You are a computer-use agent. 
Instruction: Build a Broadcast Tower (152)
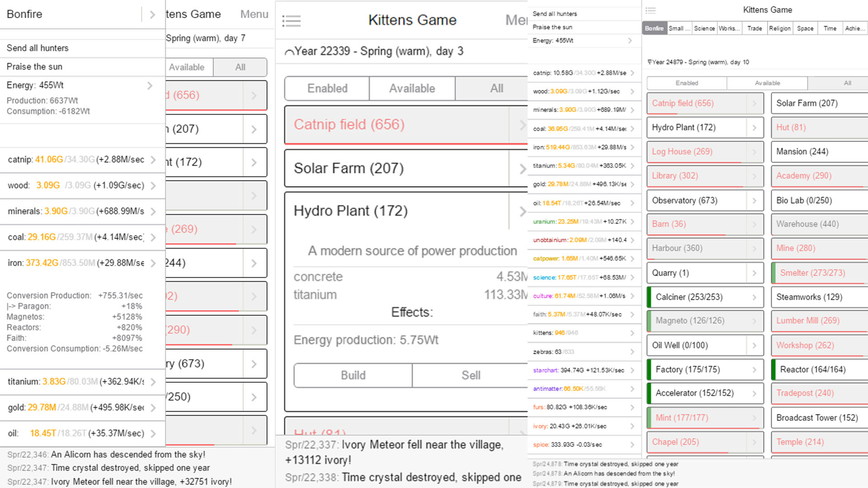tap(820, 418)
